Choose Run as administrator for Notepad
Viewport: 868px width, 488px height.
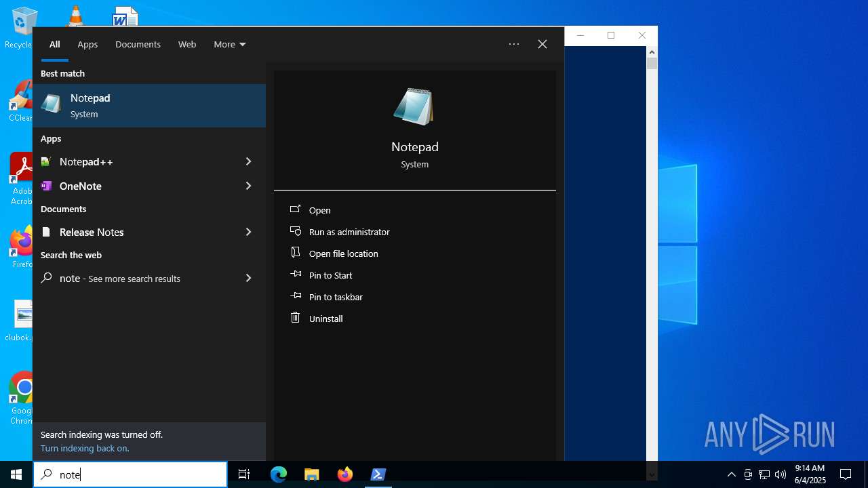pyautogui.click(x=349, y=232)
